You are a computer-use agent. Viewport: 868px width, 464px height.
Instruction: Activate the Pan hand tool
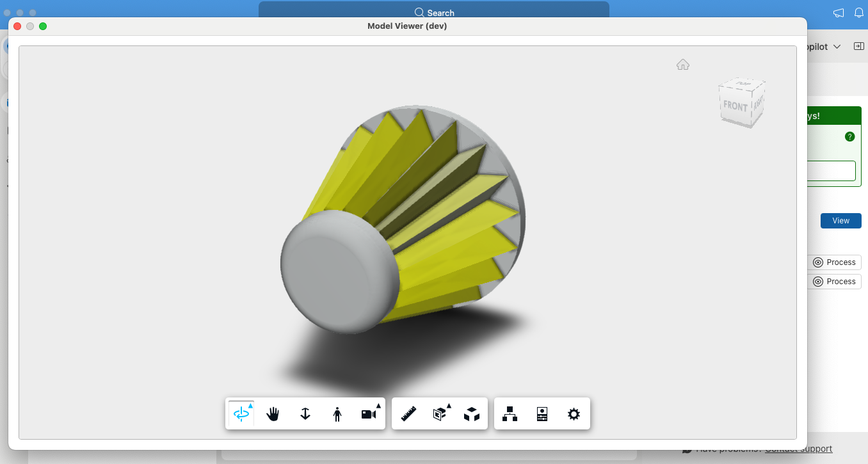click(x=273, y=414)
